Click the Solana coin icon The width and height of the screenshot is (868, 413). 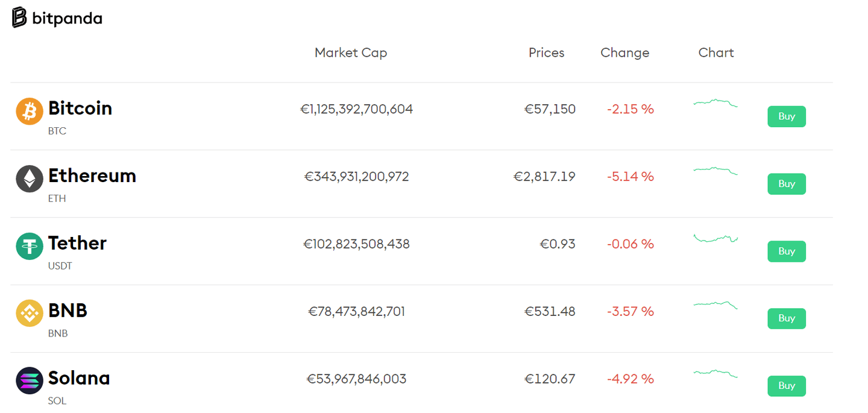(x=30, y=381)
